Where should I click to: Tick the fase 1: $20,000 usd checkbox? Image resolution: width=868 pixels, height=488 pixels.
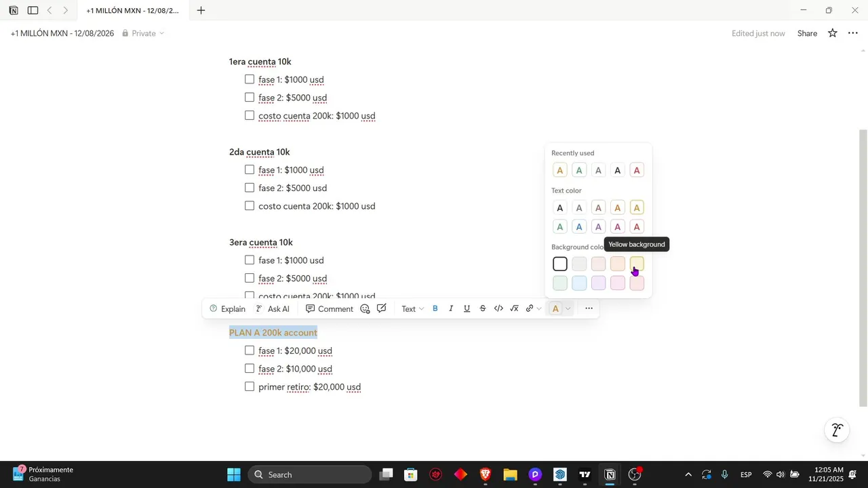click(250, 350)
